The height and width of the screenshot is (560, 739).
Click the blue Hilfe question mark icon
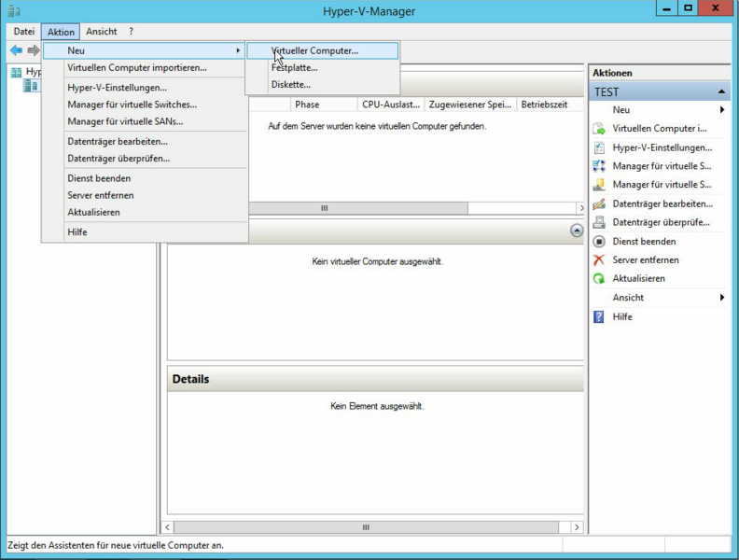pos(598,316)
